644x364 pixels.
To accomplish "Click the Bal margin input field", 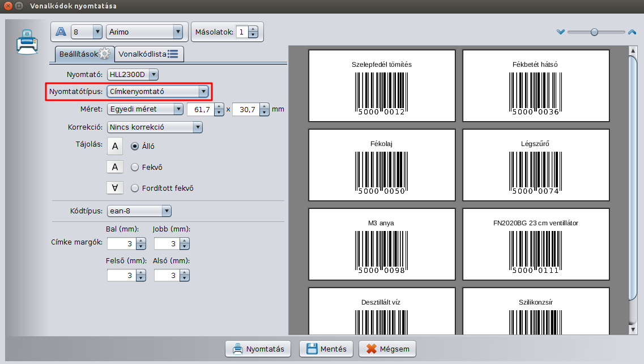I will click(x=121, y=243).
